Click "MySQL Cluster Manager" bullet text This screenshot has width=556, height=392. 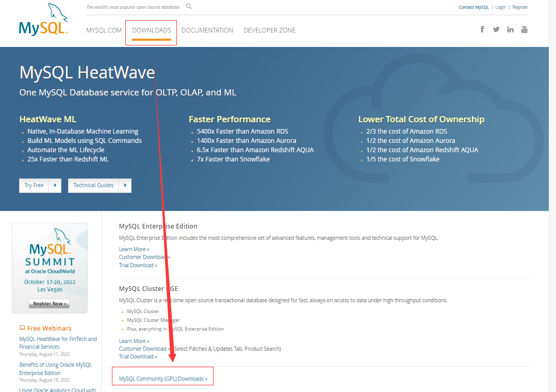[154, 320]
